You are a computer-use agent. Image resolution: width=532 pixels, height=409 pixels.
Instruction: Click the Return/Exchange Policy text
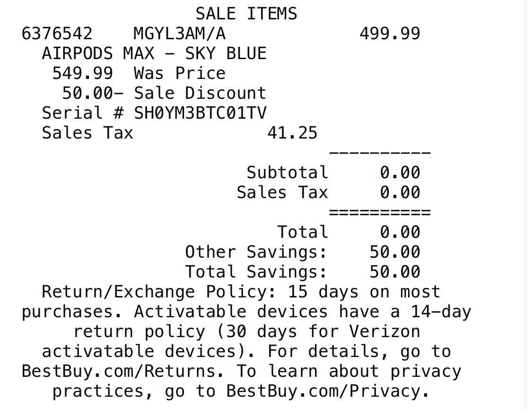coord(154,292)
